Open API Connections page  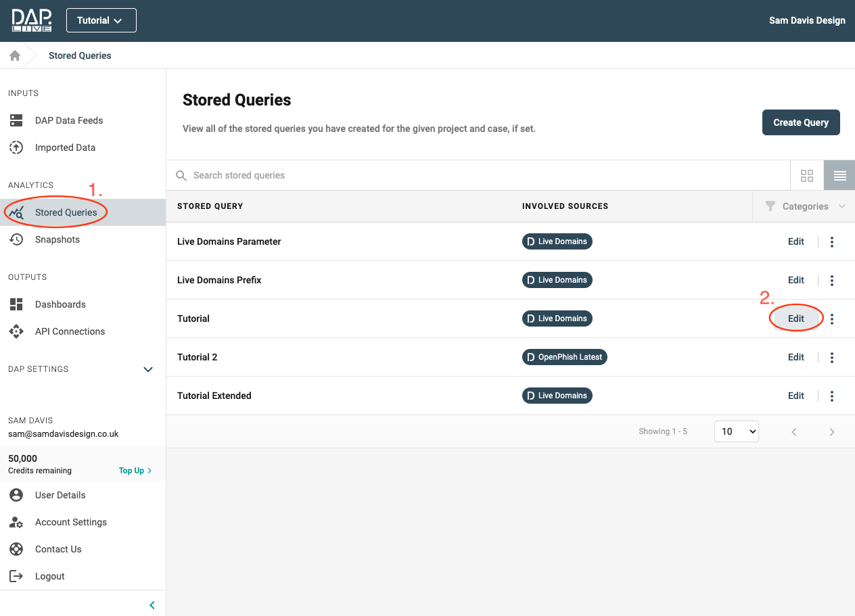point(70,331)
